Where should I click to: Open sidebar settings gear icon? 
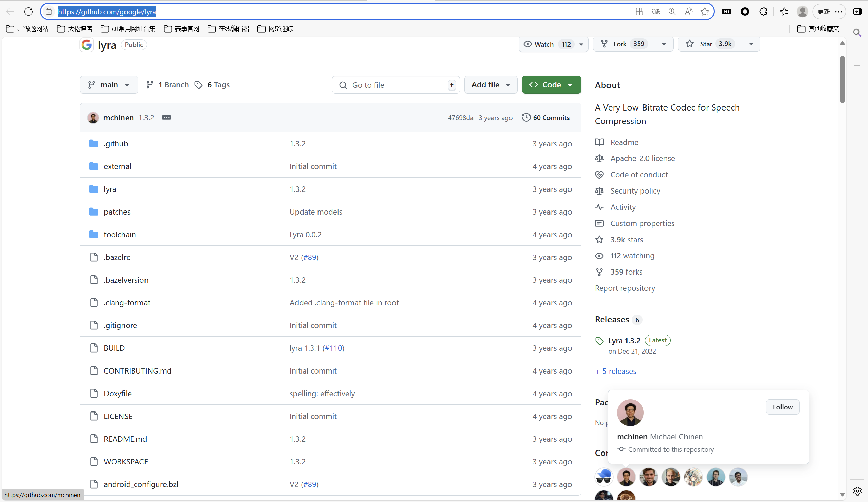pyautogui.click(x=857, y=491)
